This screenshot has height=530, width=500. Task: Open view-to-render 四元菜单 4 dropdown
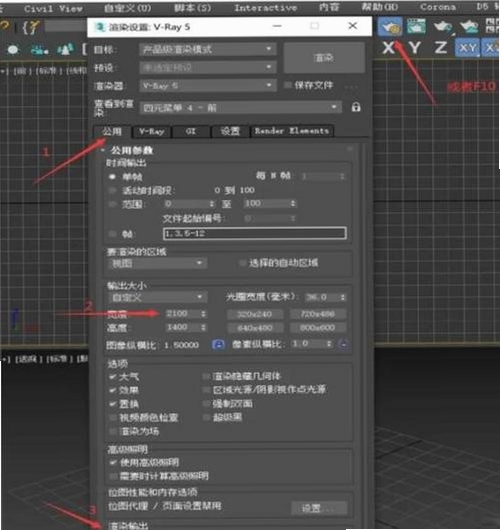(240, 107)
